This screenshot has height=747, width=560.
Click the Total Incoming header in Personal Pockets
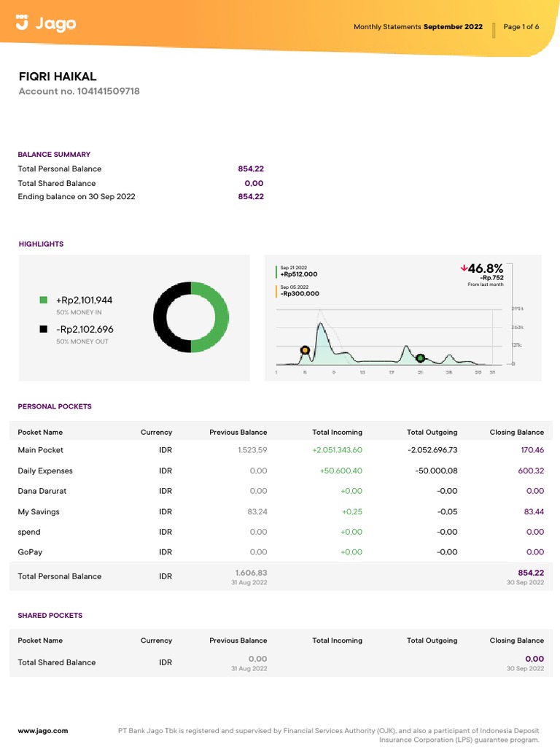(337, 432)
